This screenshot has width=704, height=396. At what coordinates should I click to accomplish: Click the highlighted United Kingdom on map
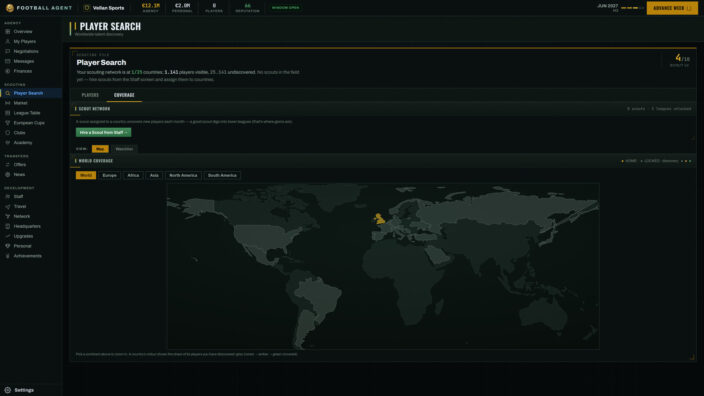[380, 219]
